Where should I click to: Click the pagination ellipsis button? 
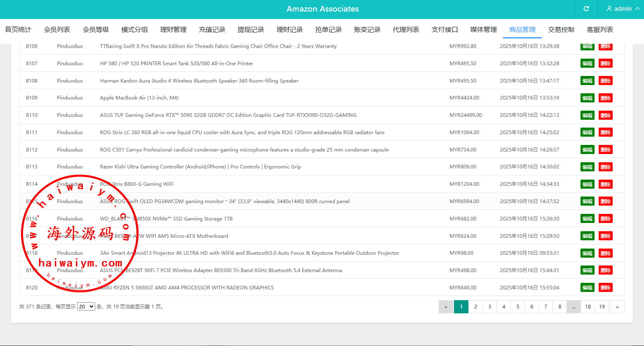tap(573, 307)
